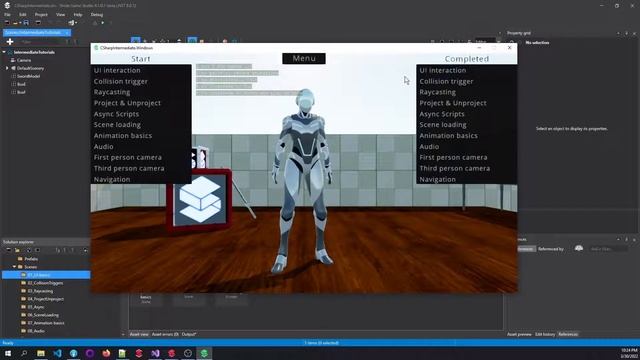
Task: Start the Scene loading tutorial
Action: click(117, 124)
